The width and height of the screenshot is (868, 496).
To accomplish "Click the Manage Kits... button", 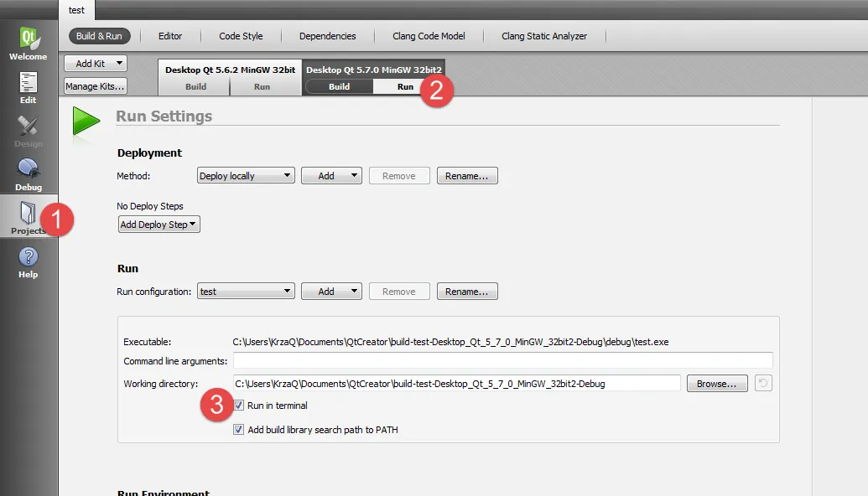I will coord(96,86).
